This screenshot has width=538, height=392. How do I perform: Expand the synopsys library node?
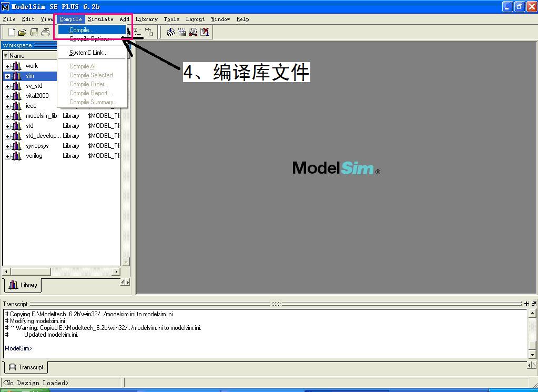pyautogui.click(x=7, y=147)
